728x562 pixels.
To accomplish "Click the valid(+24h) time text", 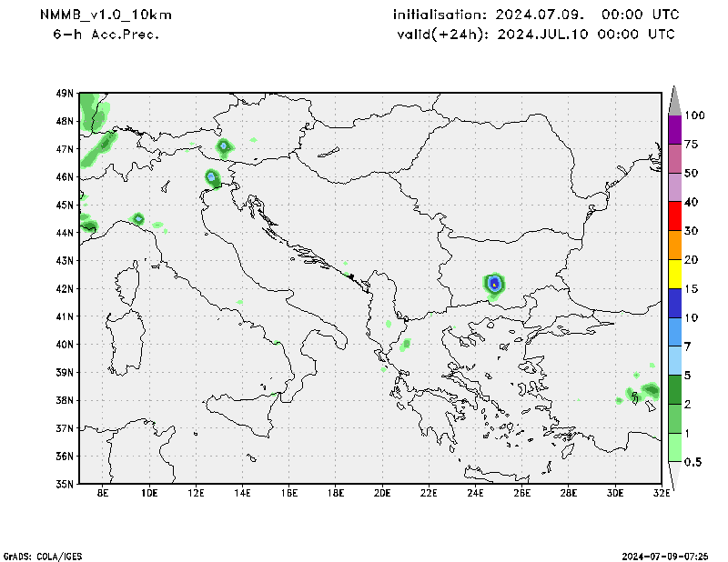I will [x=536, y=35].
